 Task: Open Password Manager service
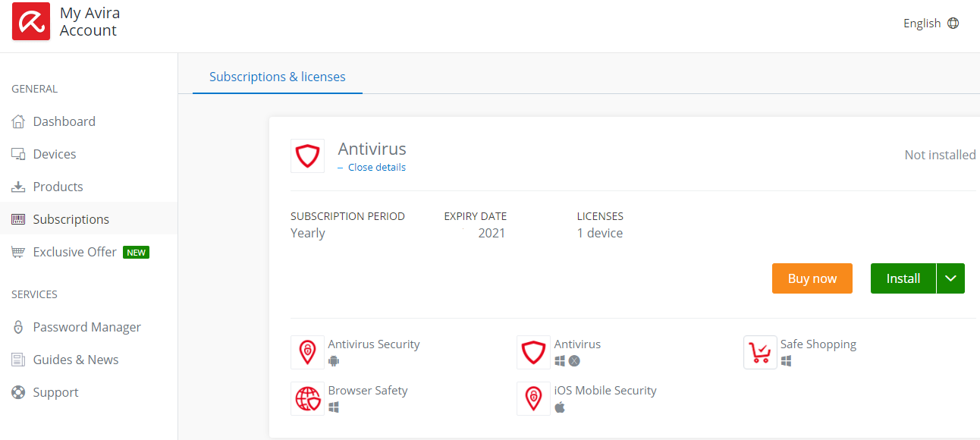click(x=89, y=327)
